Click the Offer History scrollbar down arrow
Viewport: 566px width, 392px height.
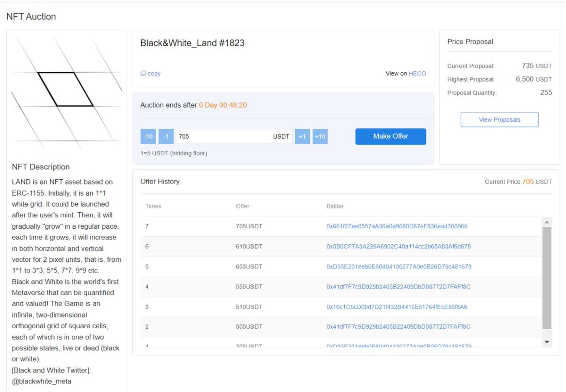click(x=547, y=342)
